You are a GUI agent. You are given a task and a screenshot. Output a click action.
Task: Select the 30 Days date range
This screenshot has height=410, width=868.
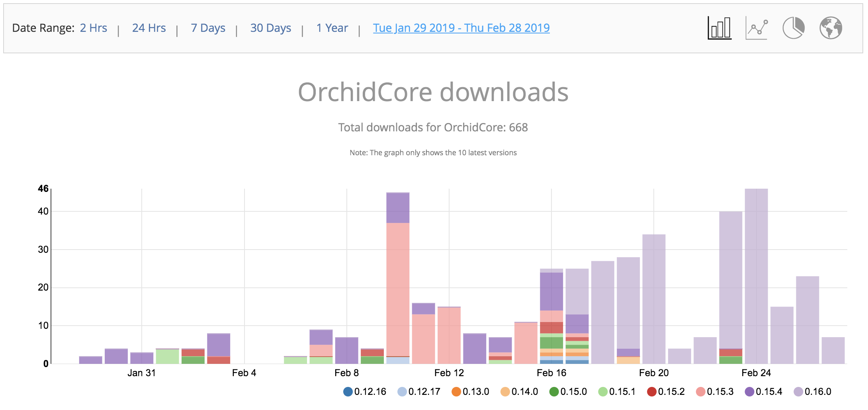(x=271, y=28)
